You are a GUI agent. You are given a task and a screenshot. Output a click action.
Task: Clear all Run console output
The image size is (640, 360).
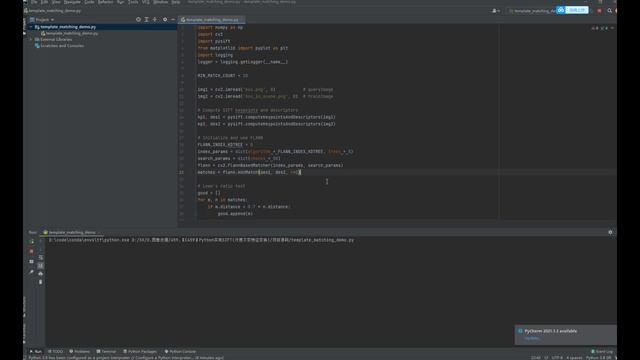[40, 282]
